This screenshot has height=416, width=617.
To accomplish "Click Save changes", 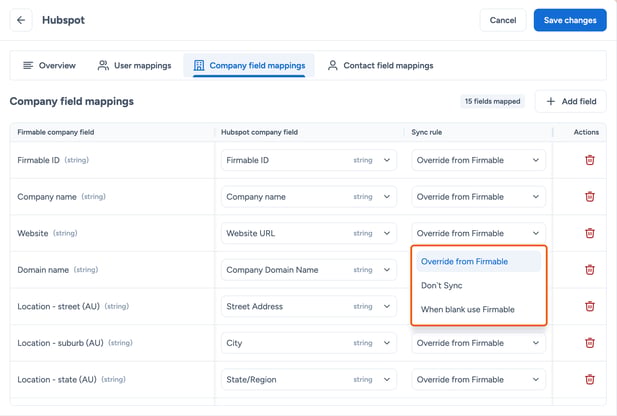I will click(570, 20).
